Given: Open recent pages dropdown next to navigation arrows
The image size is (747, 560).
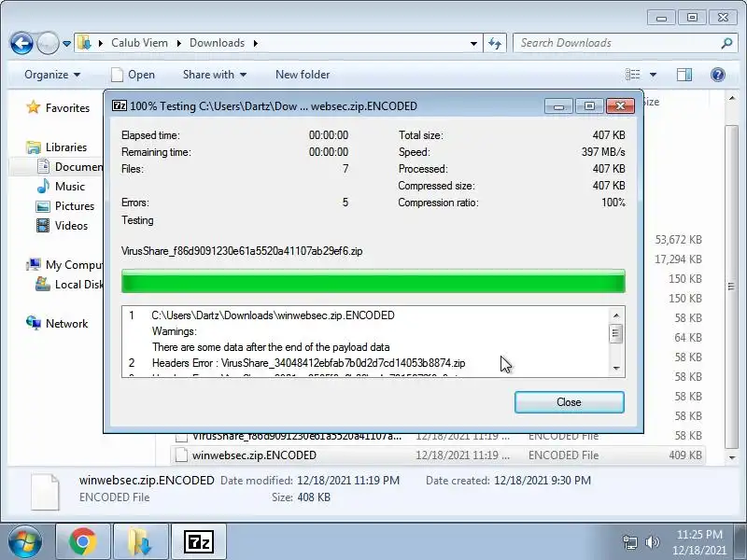Looking at the screenshot, I should tap(66, 43).
